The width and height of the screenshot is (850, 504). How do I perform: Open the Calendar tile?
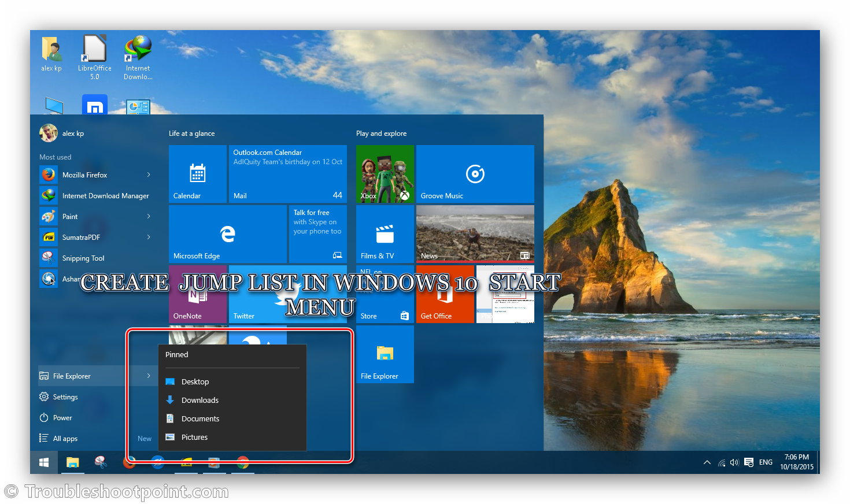click(x=198, y=174)
